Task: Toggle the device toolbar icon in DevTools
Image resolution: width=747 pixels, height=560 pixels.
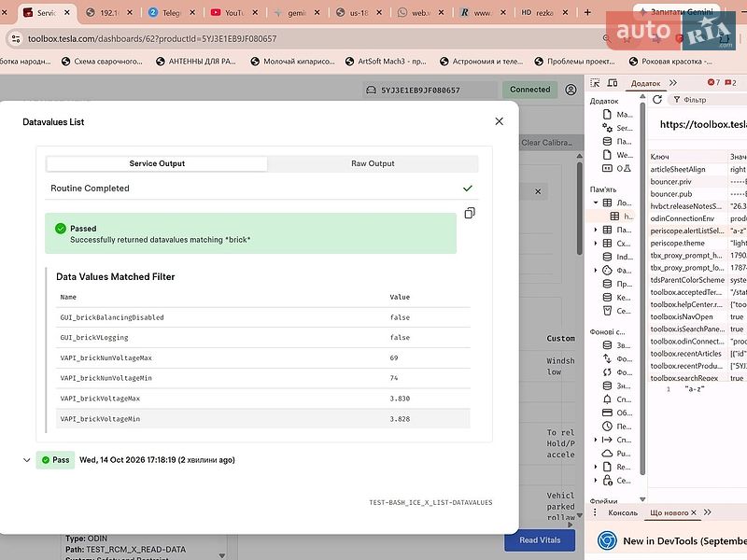Action: [613, 83]
